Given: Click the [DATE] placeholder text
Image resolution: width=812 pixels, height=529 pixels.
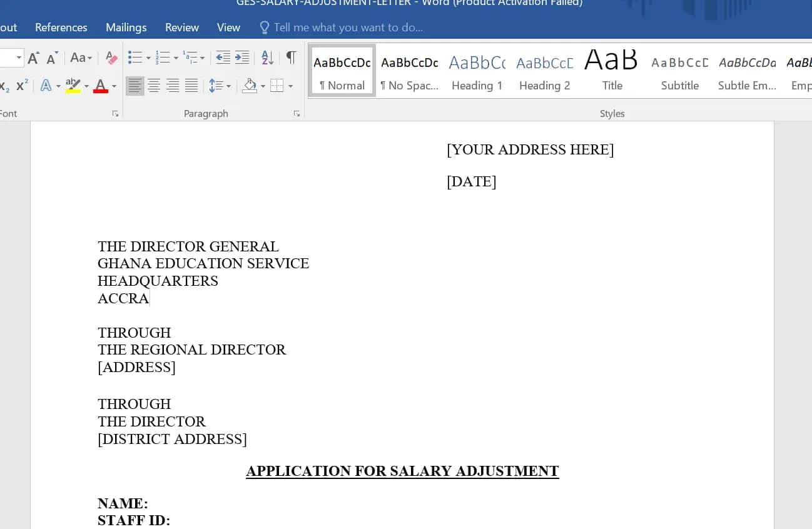Looking at the screenshot, I should (472, 181).
